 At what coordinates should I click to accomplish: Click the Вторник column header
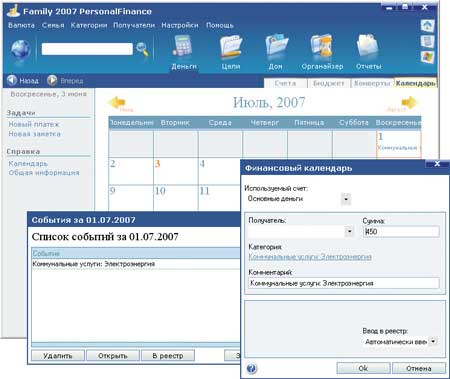(x=175, y=123)
